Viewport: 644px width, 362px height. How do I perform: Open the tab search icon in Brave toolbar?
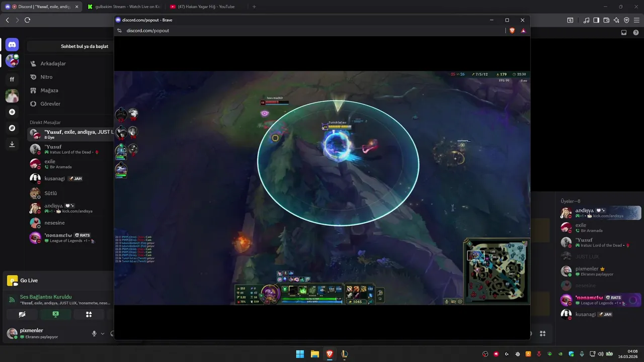tap(570, 20)
